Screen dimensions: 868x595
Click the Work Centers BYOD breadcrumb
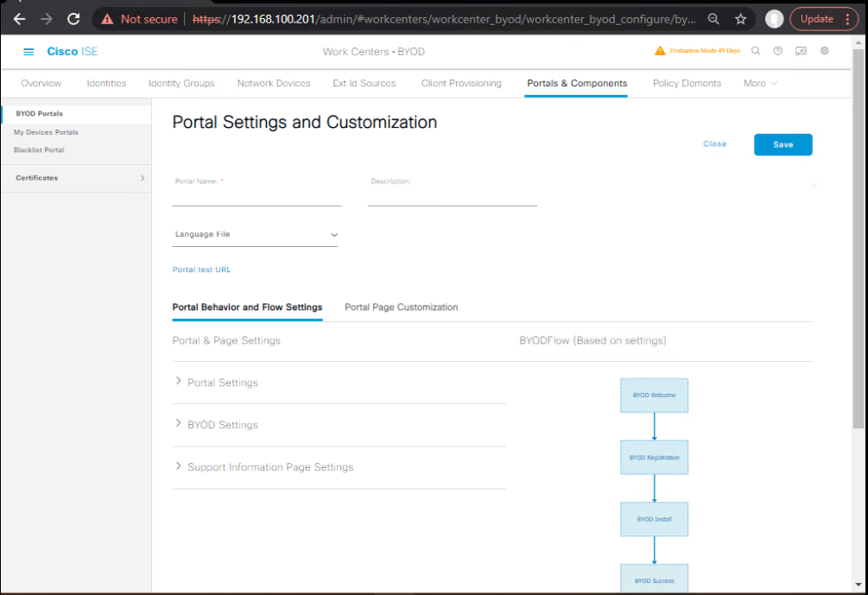tap(374, 52)
